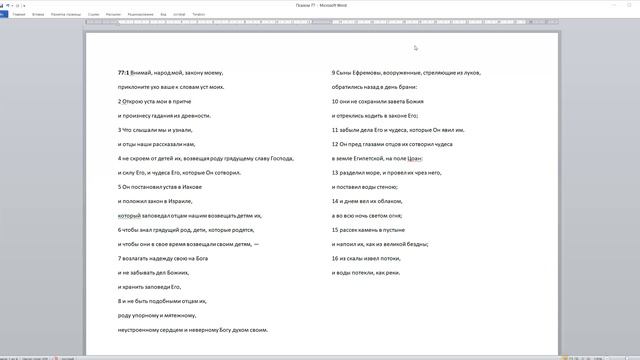Click line 'и отреклись ходить в законе Его'
Screen dimensions: 640x360
[x=375, y=116]
